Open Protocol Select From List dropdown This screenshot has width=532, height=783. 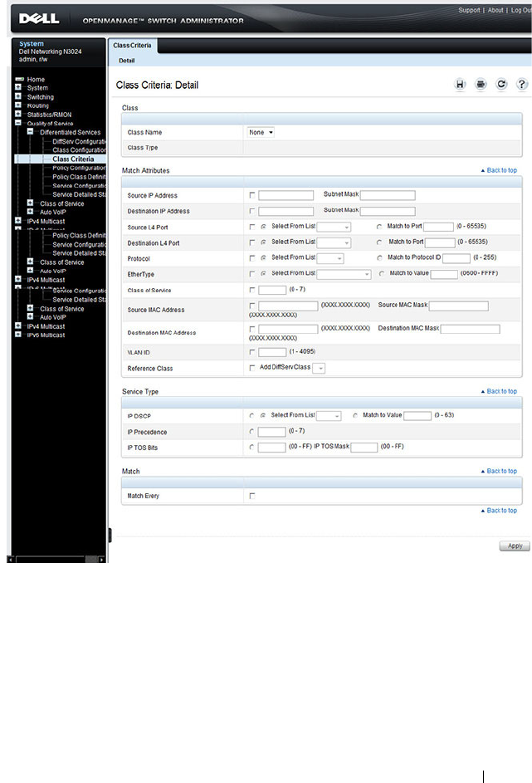coord(330,259)
